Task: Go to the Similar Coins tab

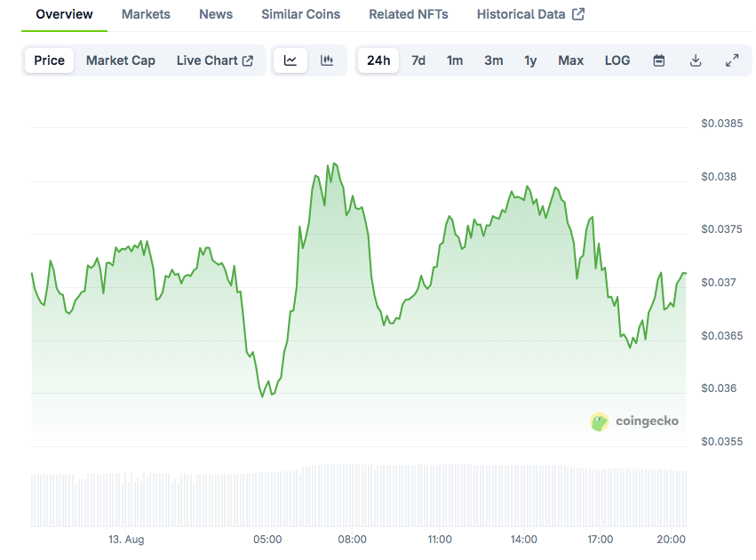Action: pyautogui.click(x=301, y=14)
